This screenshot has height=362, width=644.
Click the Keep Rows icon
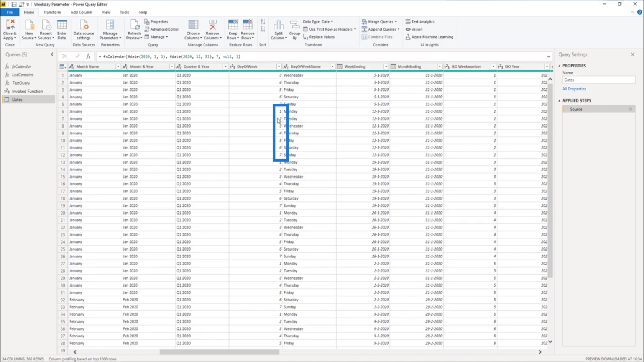pyautogui.click(x=233, y=25)
